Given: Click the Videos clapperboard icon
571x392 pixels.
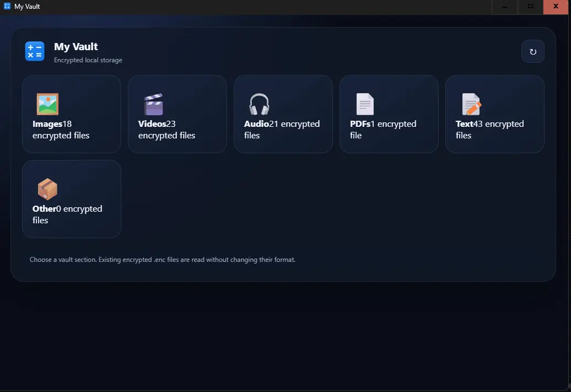Looking at the screenshot, I should point(153,104).
